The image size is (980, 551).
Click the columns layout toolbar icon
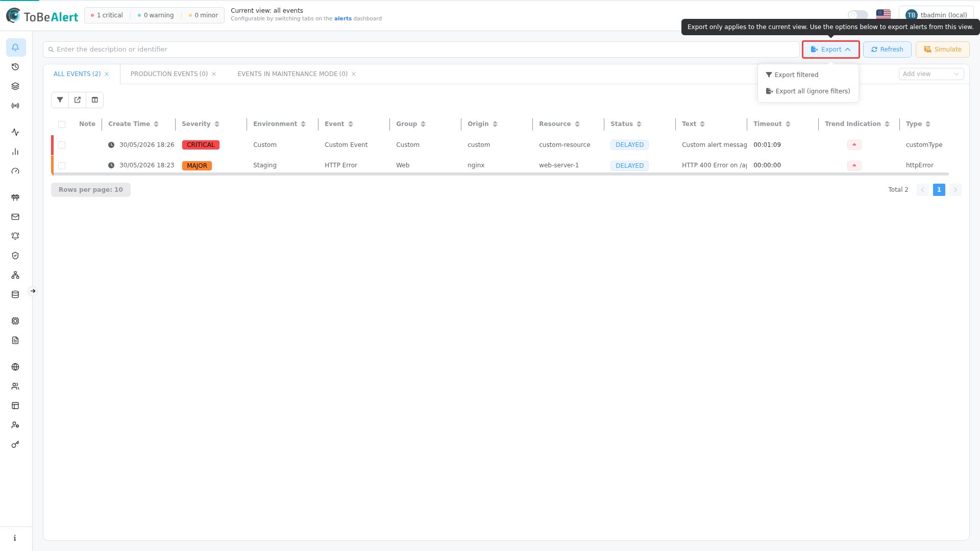[x=95, y=100]
